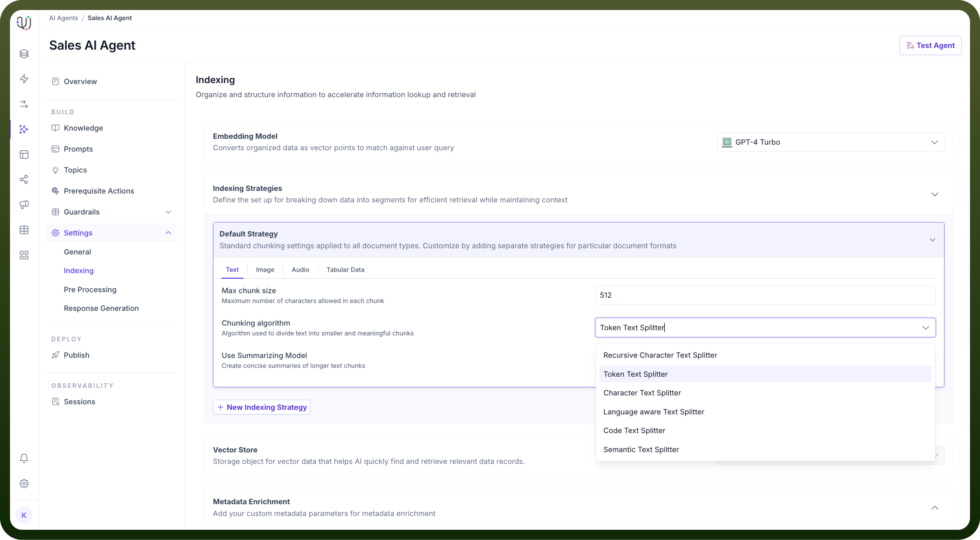Click the Settings gear icon in Build menu
This screenshot has height=540, width=980.
pos(55,233)
